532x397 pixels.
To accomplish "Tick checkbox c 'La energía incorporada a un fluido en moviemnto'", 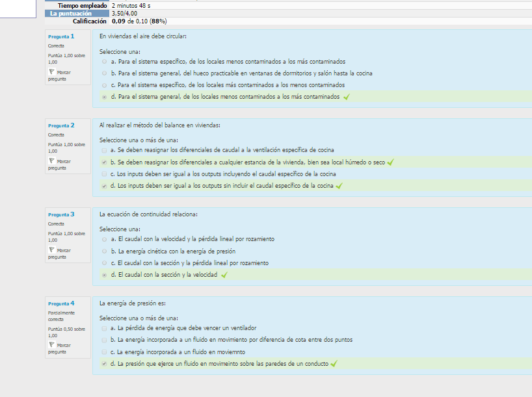I will (105, 352).
